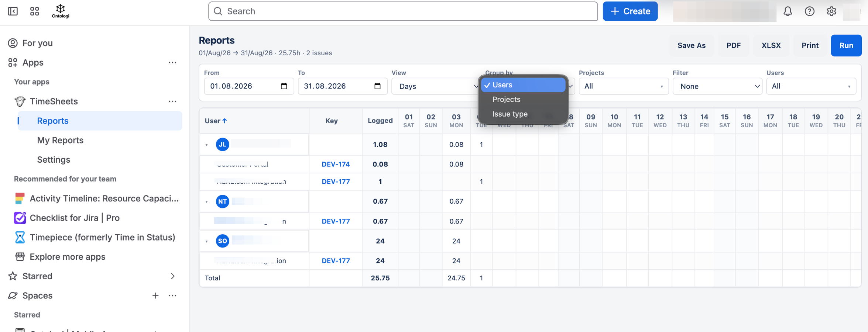Screen dimensions: 868x332
Task: Open issue DEV-174
Action: coord(336,164)
